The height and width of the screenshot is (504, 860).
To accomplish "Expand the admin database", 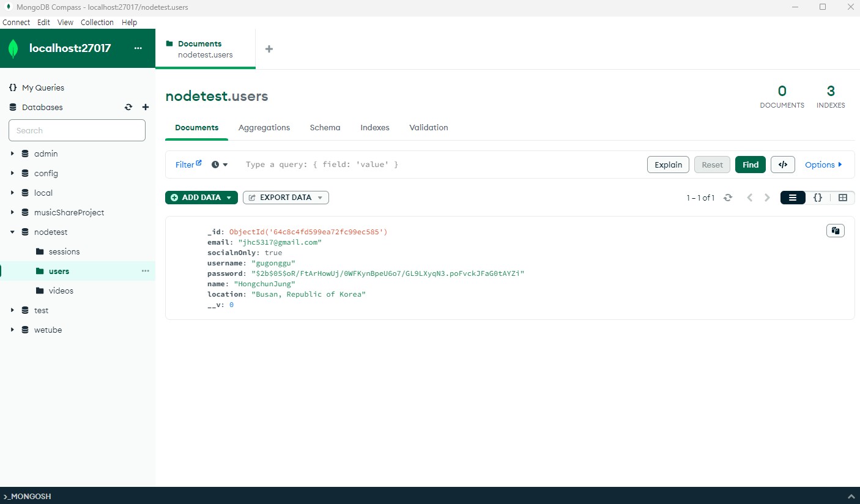I will tap(12, 154).
